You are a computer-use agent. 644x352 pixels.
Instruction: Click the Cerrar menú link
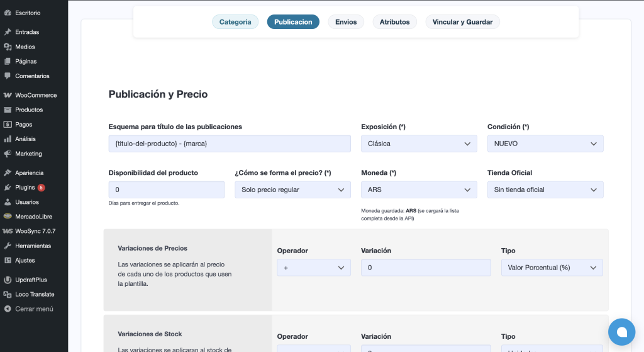click(x=34, y=309)
